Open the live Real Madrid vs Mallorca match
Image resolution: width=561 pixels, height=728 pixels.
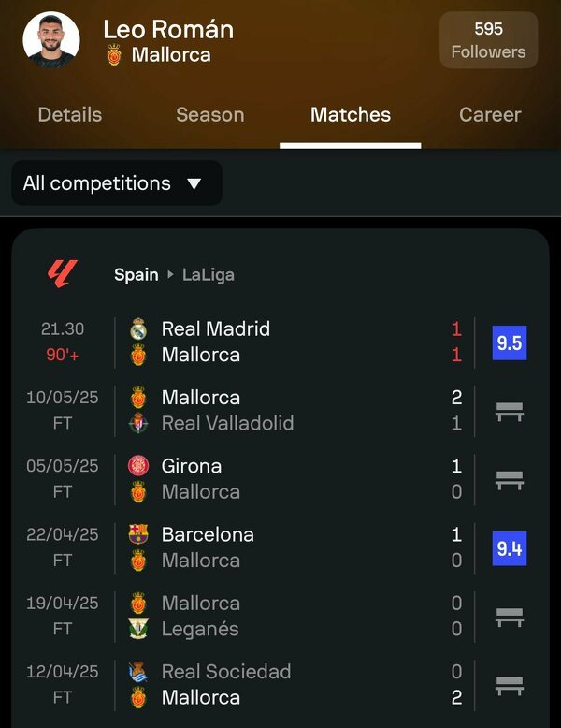coord(280,342)
